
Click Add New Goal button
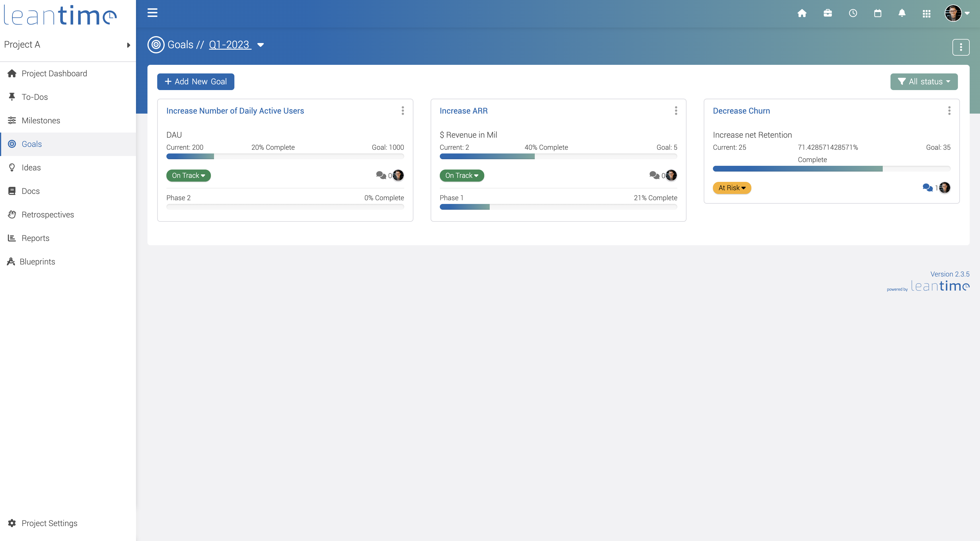coord(196,81)
